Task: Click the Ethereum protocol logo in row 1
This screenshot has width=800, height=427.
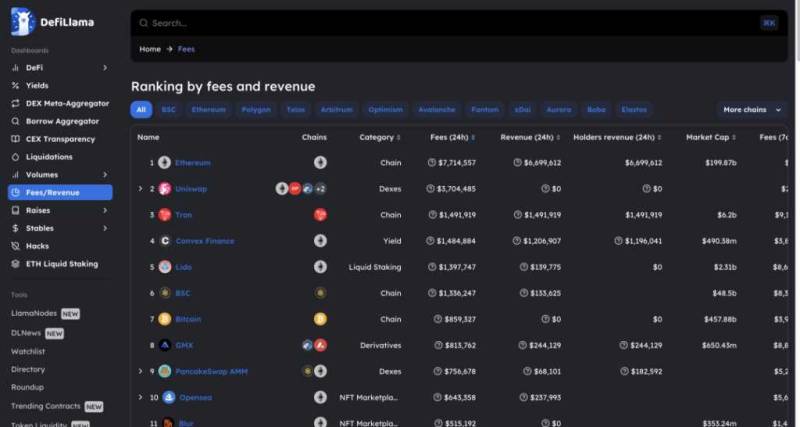Action: coord(164,163)
